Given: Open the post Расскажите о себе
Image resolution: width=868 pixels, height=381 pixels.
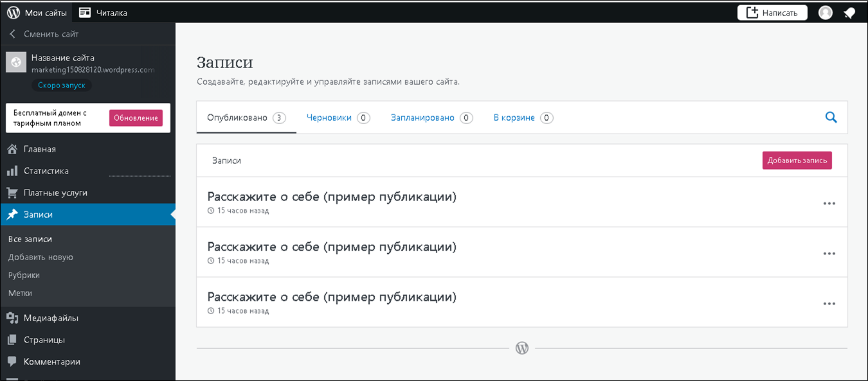Looking at the screenshot, I should 332,196.
